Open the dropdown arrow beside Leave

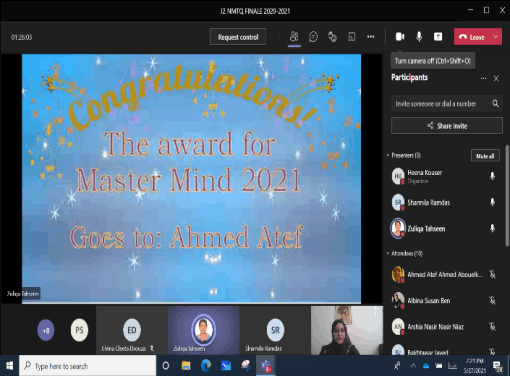pos(496,37)
